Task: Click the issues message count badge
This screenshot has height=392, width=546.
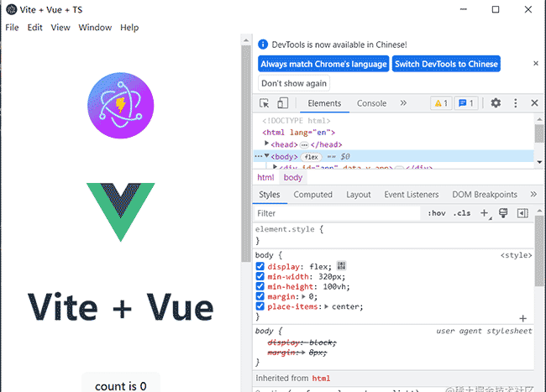Action: (466, 103)
